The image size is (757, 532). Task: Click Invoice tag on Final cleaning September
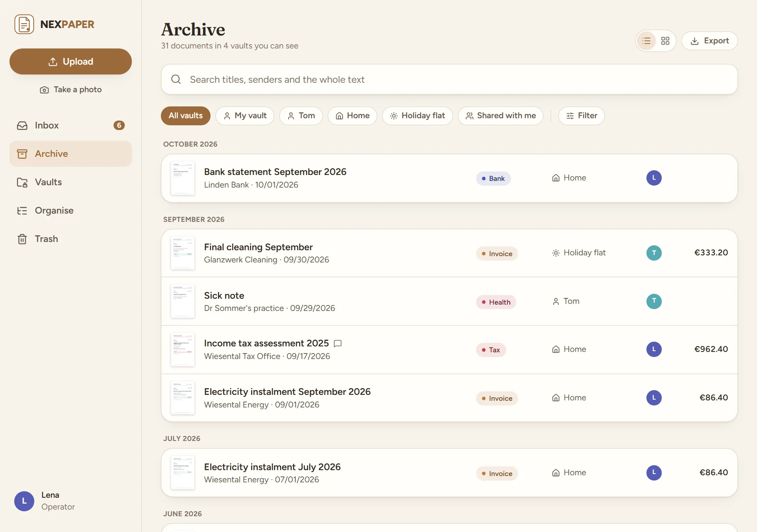point(497,254)
